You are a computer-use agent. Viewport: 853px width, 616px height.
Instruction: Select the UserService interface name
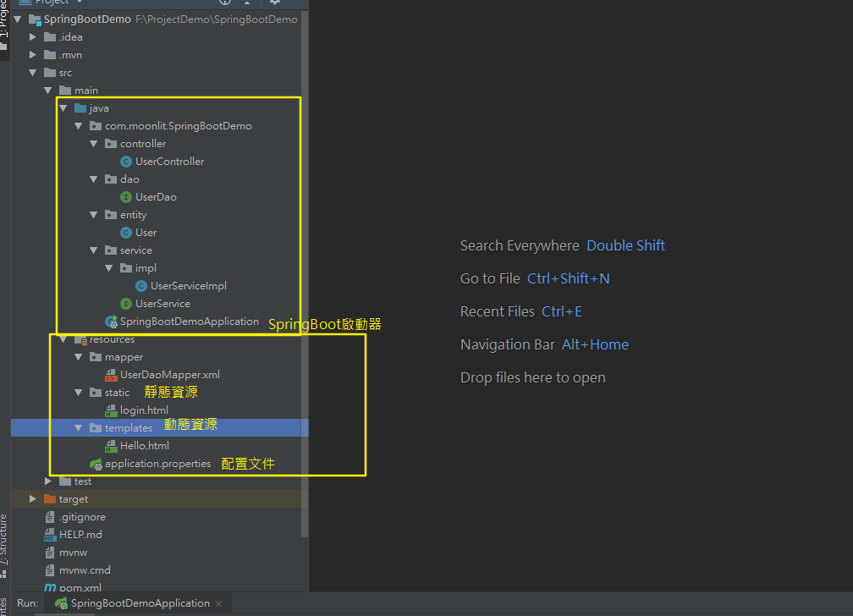pyautogui.click(x=162, y=304)
